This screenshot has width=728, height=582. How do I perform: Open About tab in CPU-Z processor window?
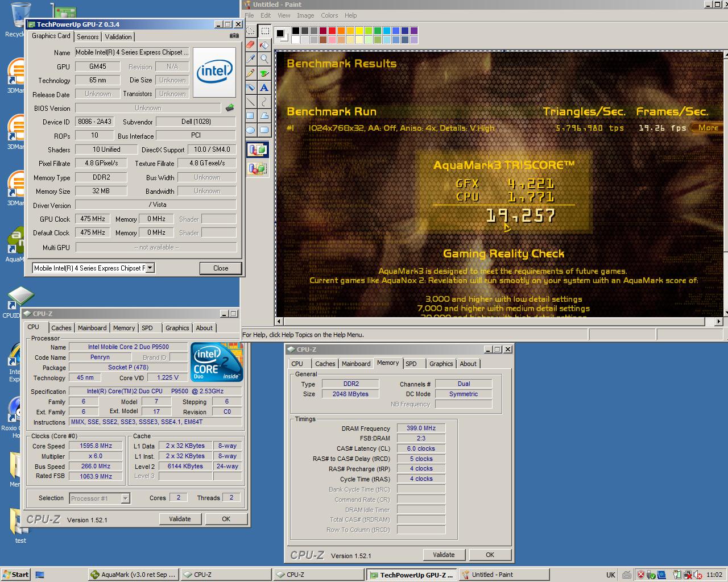[204, 328]
